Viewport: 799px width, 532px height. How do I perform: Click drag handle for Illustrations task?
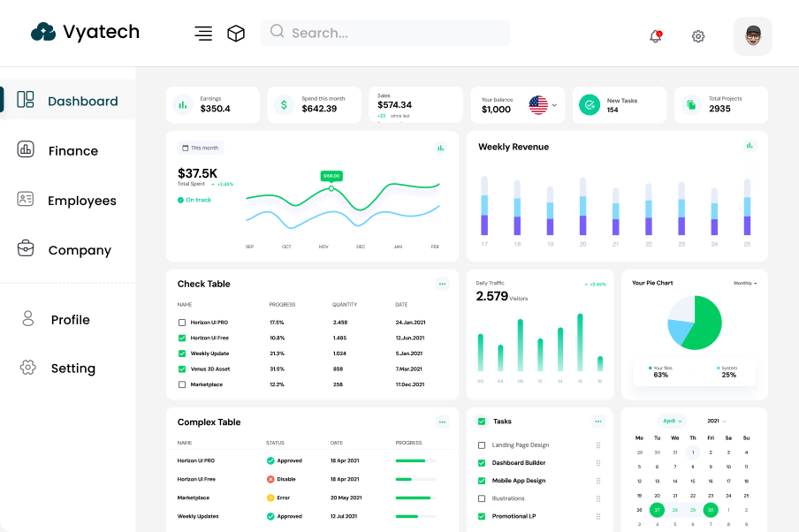[598, 499]
